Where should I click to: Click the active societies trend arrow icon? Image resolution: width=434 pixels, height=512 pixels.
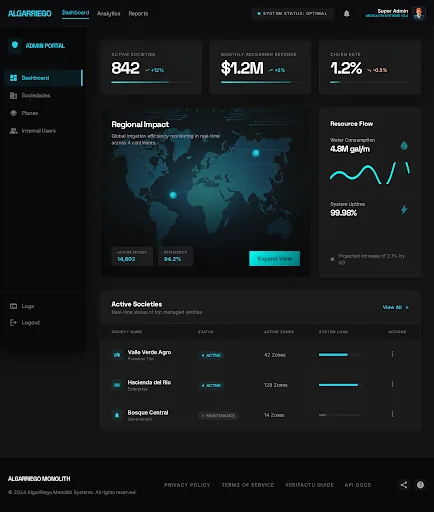click(147, 70)
